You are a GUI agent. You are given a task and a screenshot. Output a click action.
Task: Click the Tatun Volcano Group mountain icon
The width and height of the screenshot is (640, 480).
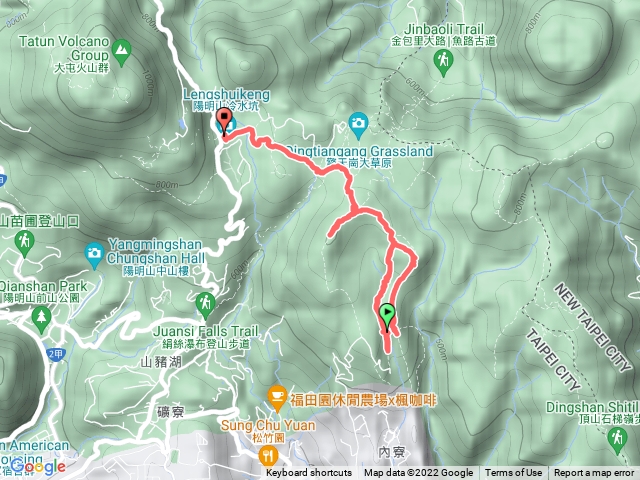(121, 52)
